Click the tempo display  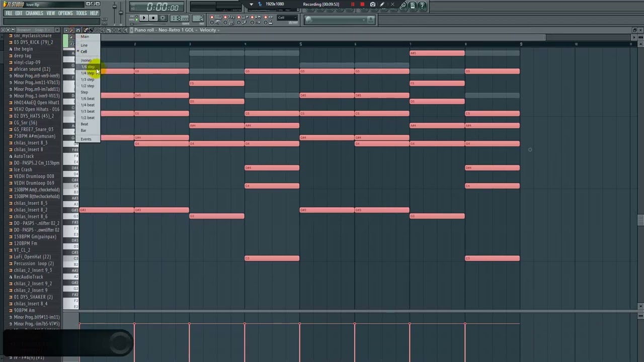coord(180,19)
